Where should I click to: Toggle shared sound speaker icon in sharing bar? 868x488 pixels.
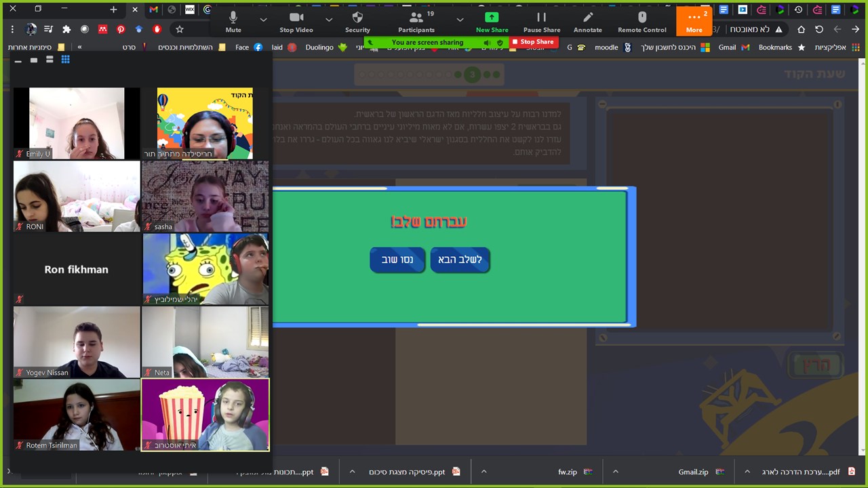[487, 42]
